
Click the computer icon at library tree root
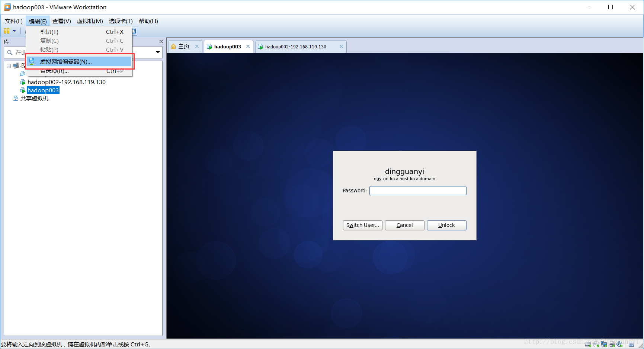pos(16,66)
